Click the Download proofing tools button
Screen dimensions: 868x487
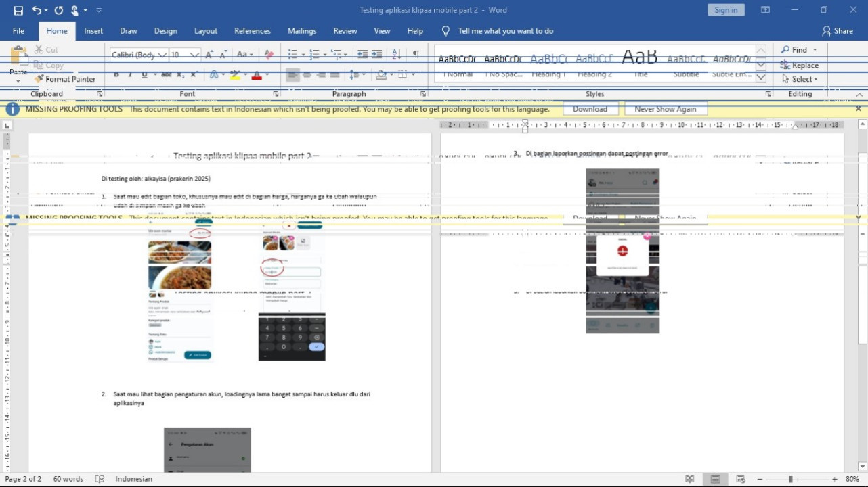click(x=590, y=109)
